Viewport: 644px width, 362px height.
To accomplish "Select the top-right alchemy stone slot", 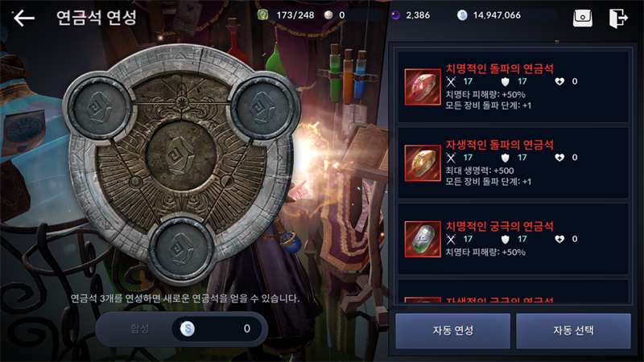I will (x=263, y=108).
